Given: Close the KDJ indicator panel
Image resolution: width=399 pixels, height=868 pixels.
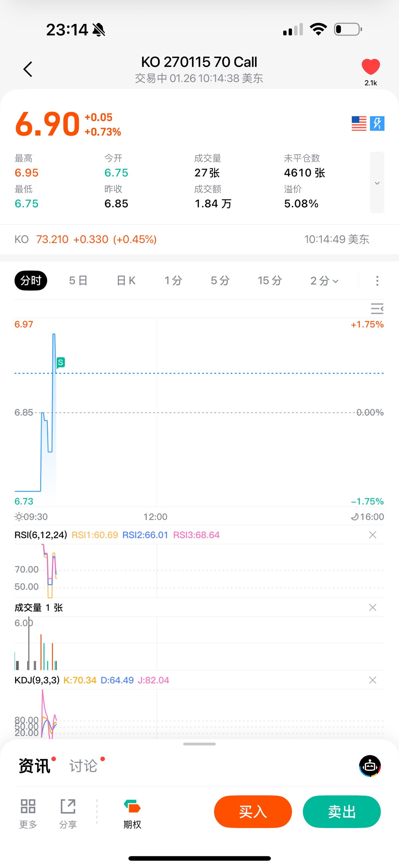Looking at the screenshot, I should point(372,680).
